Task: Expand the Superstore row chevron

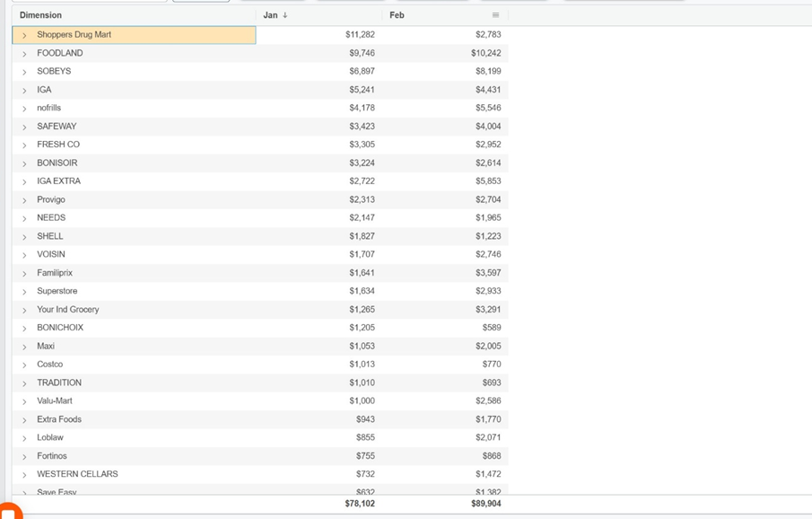Action: (24, 292)
